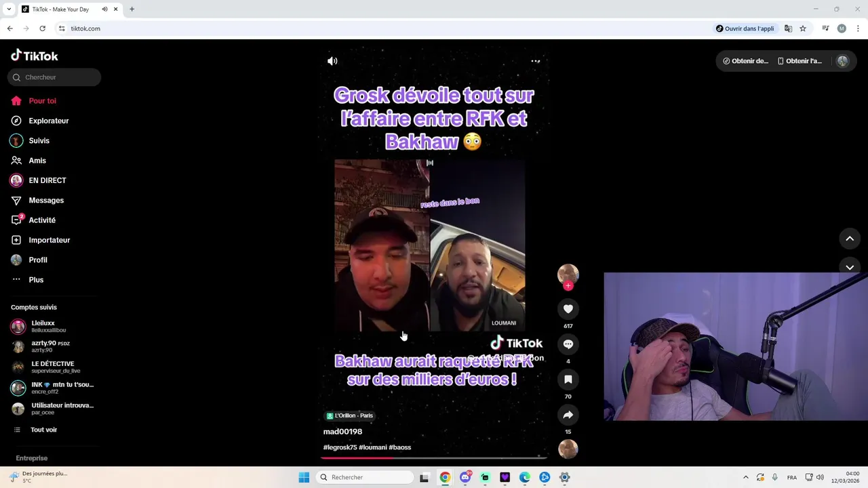
Task: Open the L'Orillon - Paris location tag
Action: pyautogui.click(x=350, y=415)
